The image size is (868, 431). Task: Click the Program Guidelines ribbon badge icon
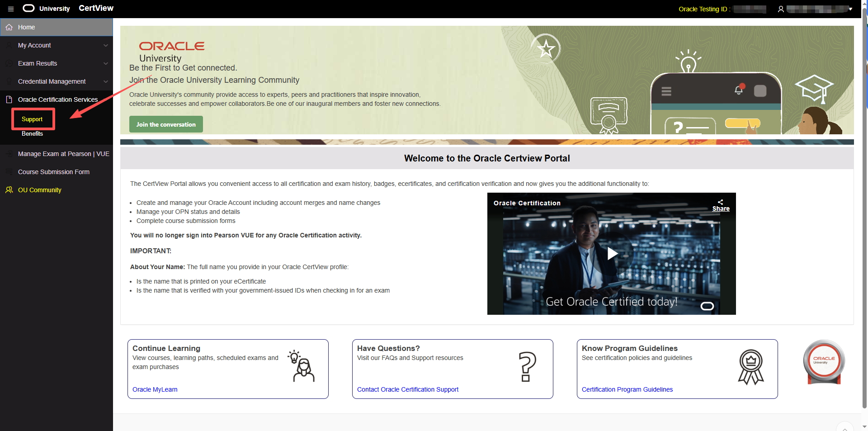[x=751, y=367]
